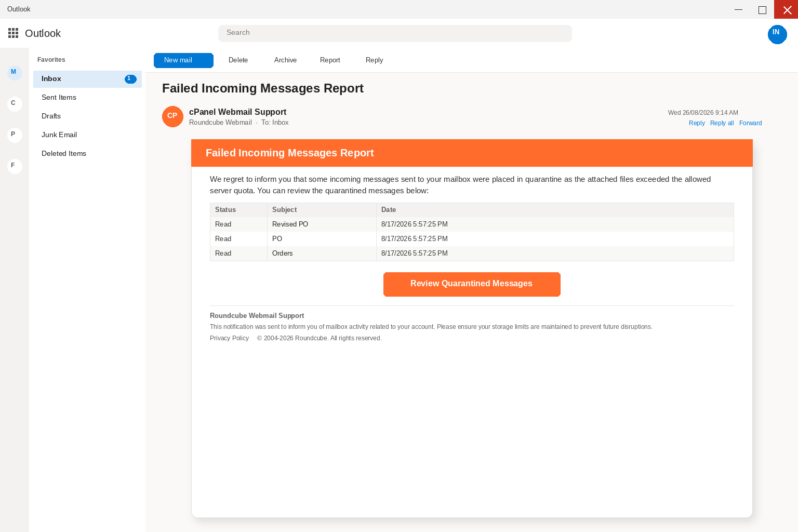Close the Outlook window

786,9
